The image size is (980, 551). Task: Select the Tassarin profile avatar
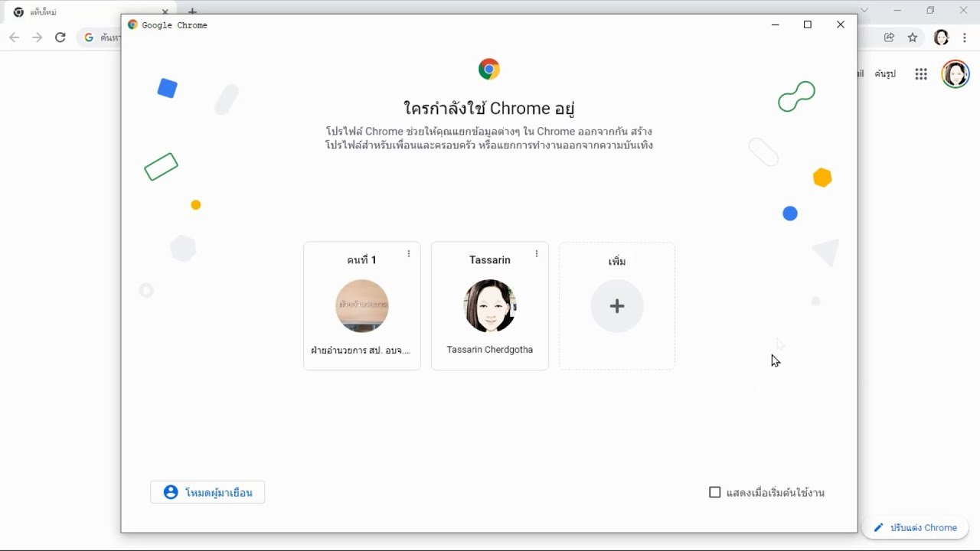point(490,306)
